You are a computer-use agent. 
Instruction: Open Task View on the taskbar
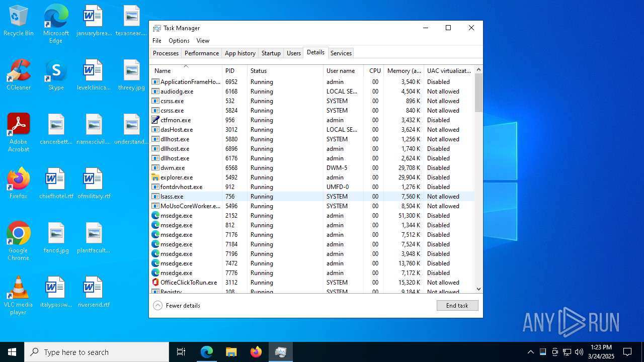click(181, 352)
